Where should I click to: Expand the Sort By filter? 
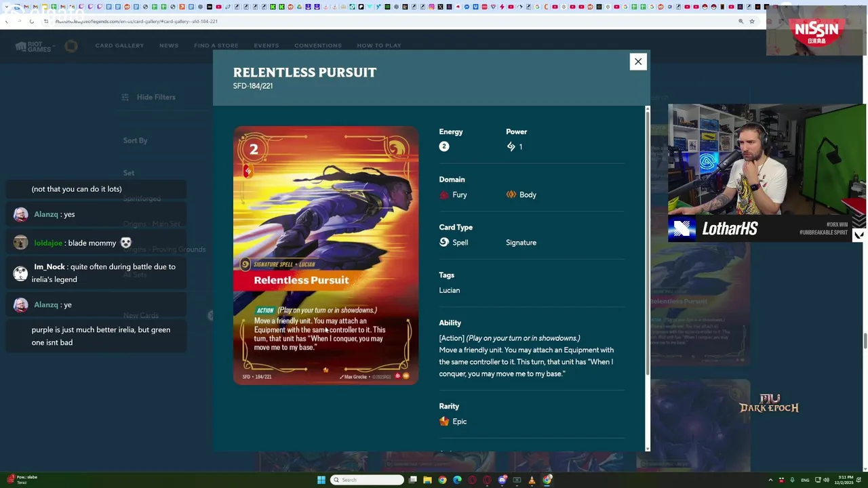135,140
